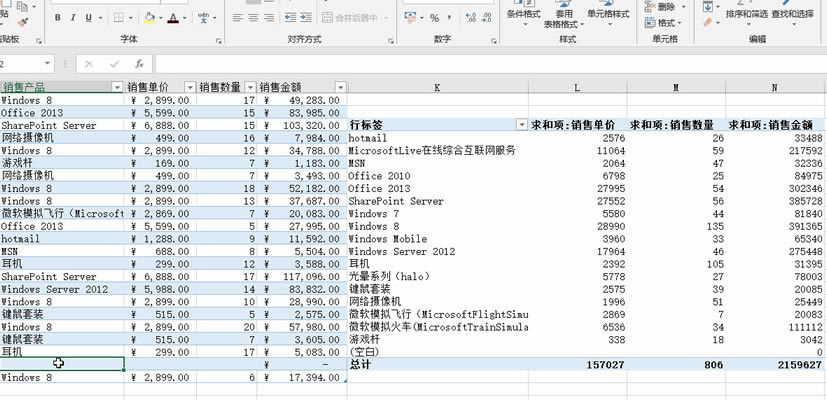Open 单元格样式 cell styles menu
This screenshot has width=827, height=400.
pyautogui.click(x=608, y=14)
